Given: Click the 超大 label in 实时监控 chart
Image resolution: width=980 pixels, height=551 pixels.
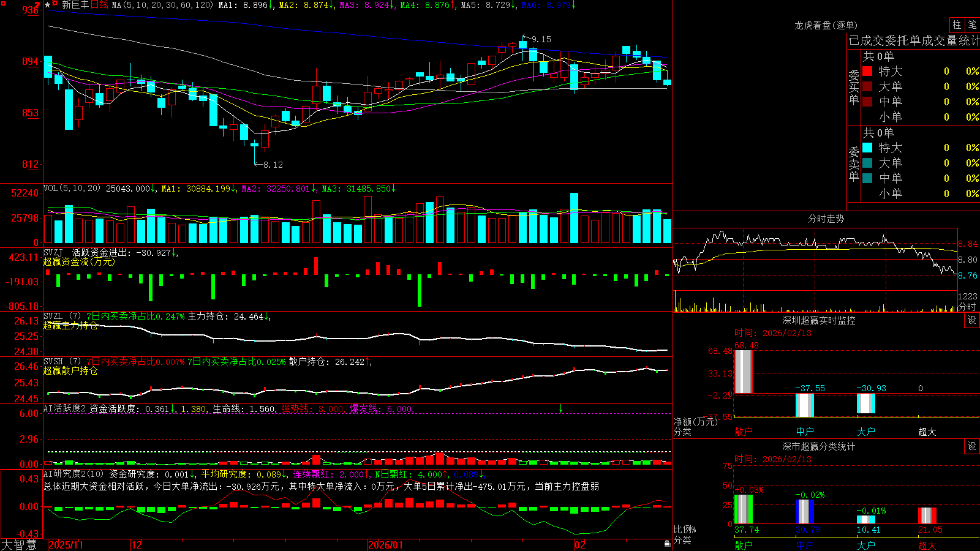Looking at the screenshot, I should [927, 432].
